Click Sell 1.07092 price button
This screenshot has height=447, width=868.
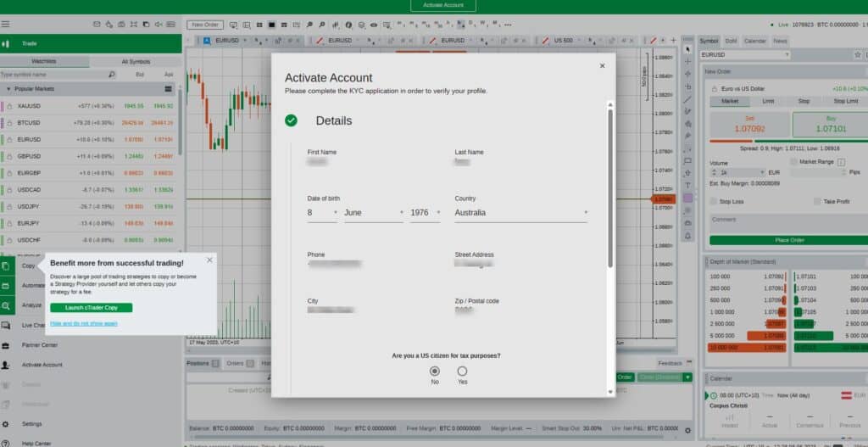tap(749, 125)
